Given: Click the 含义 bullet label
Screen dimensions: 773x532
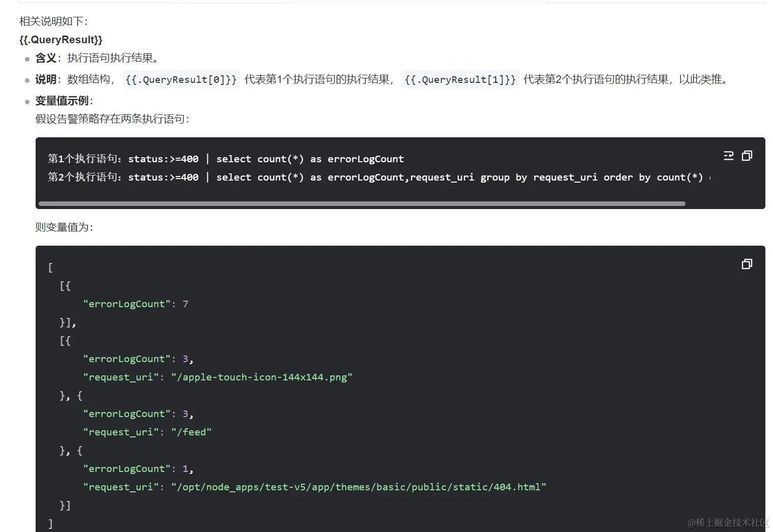Looking at the screenshot, I should pos(46,58).
